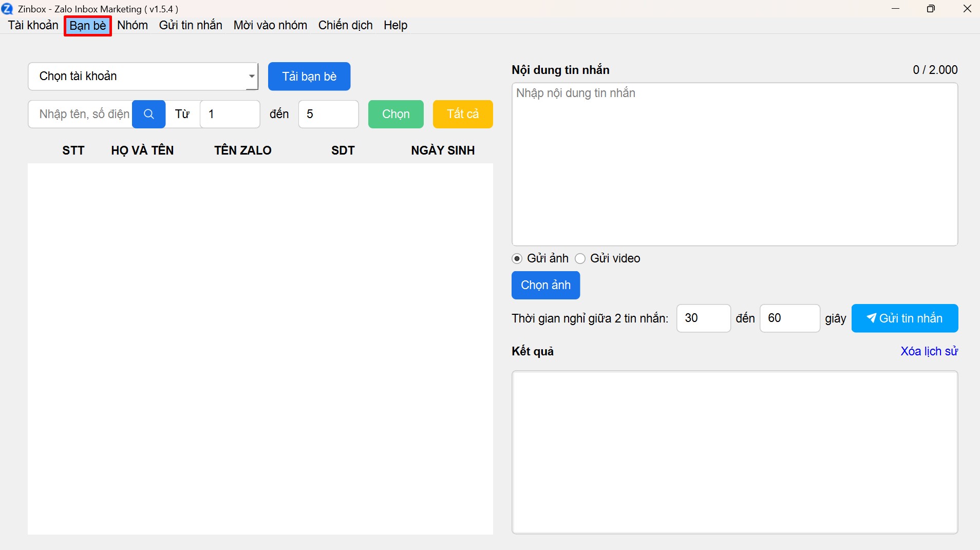The height and width of the screenshot is (550, 980).
Task: Click the magnifier search icon button
Action: 148,114
